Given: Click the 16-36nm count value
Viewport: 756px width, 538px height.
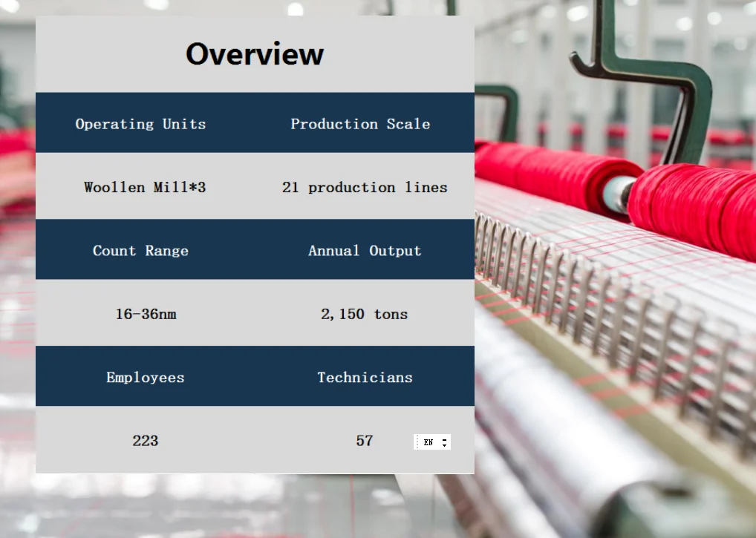Looking at the screenshot, I should point(146,314).
